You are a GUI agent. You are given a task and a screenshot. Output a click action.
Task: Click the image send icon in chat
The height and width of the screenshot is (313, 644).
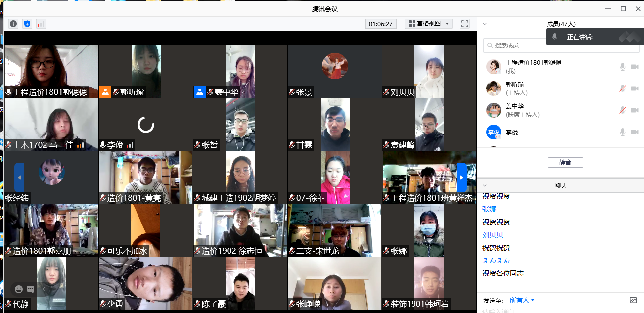633,300
